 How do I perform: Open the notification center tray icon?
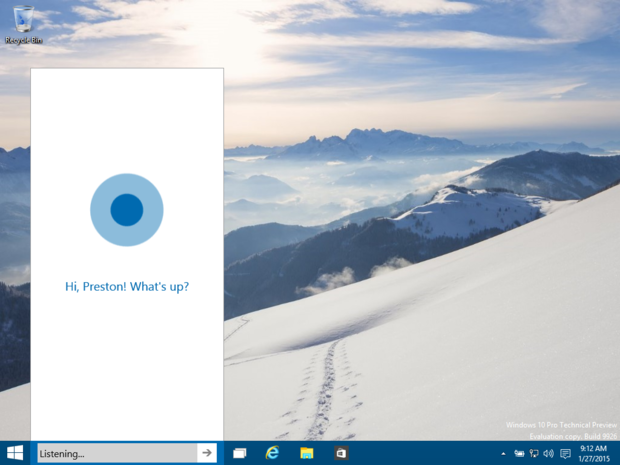pos(565,454)
